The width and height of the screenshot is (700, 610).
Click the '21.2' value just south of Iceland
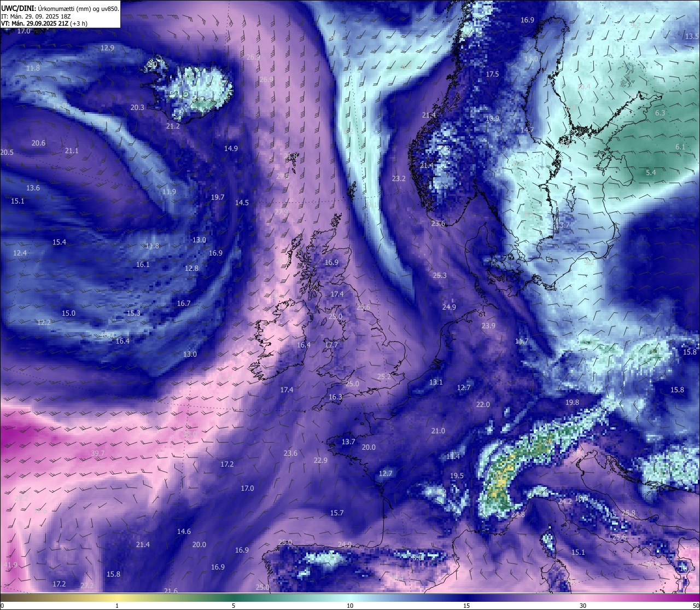tap(173, 126)
